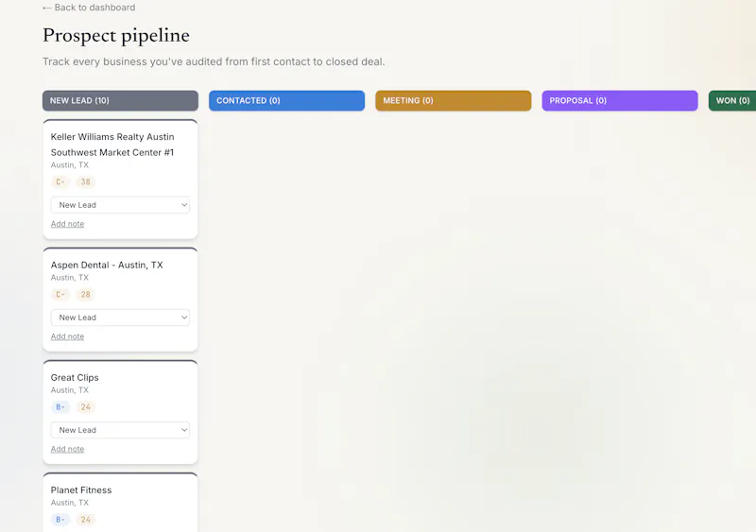Select the WON (0) column header
The height and width of the screenshot is (532, 756).
coord(732,100)
